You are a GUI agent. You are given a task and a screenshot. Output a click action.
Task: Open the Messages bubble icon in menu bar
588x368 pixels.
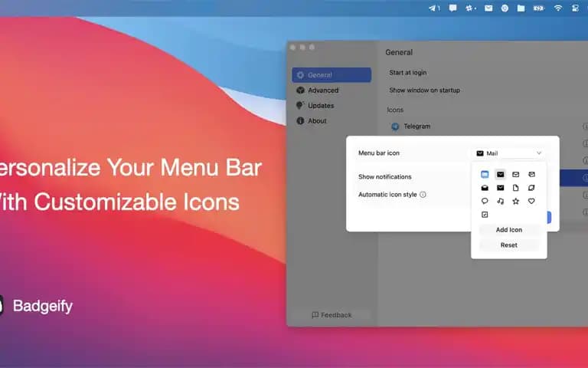click(x=452, y=8)
